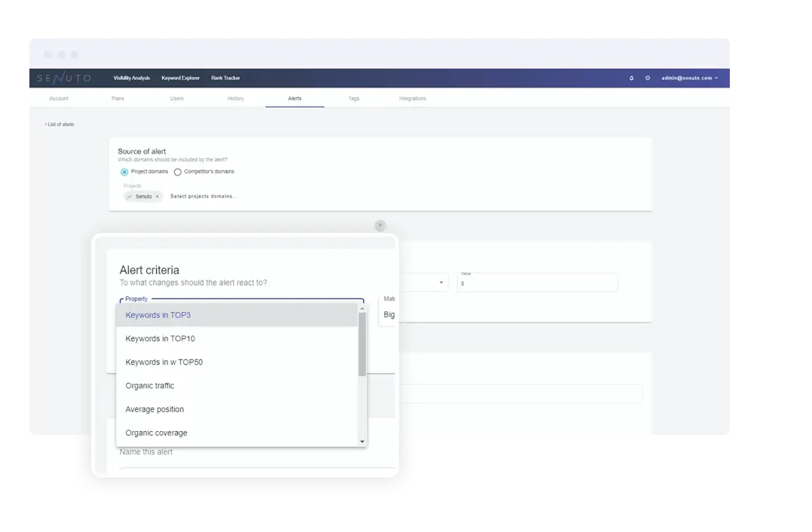Viewport: 812px width, 532px height.
Task: Open Visibility Analysis menu
Action: click(x=131, y=78)
